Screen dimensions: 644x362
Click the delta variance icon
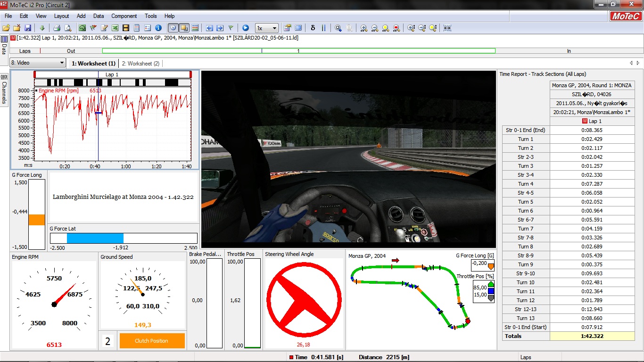coord(313,28)
